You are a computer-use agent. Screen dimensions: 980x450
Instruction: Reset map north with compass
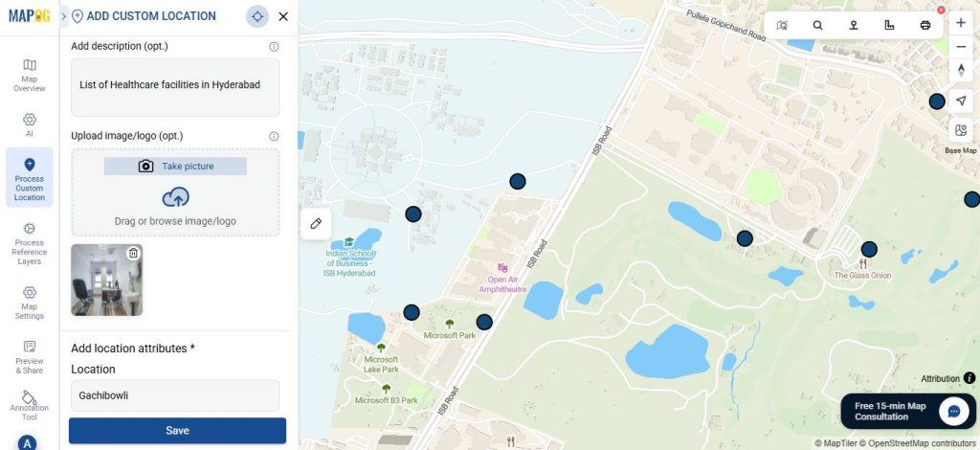point(961,70)
